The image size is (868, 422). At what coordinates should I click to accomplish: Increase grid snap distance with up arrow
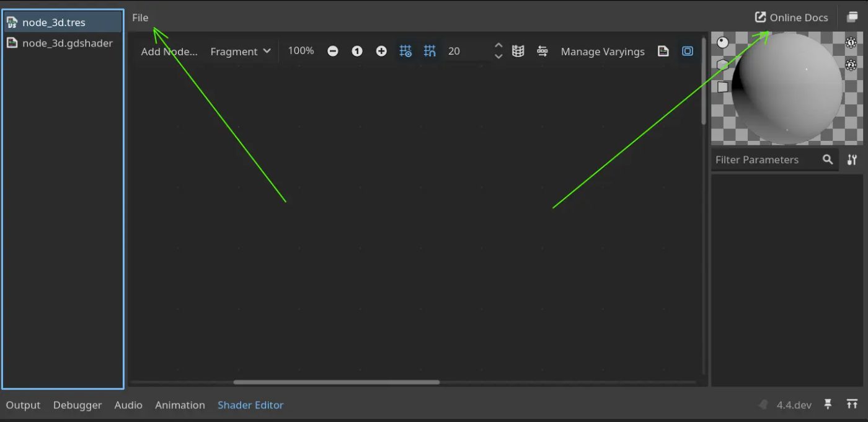(498, 46)
